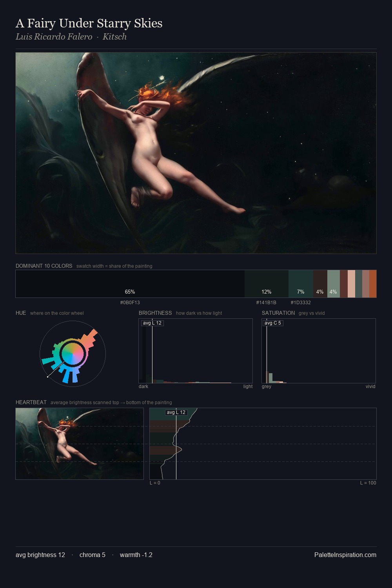Click the L = 0 axis label
This screenshot has width=392, height=588.
click(155, 483)
